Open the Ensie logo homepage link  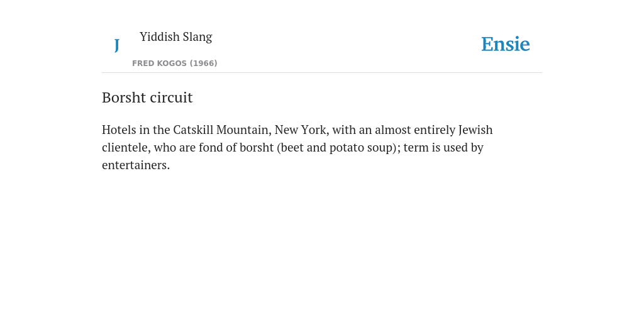[506, 44]
